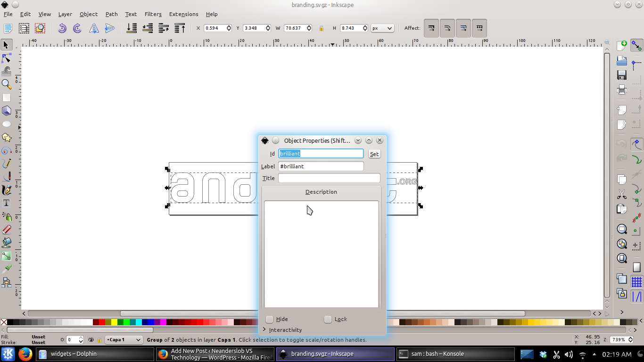Open the px units dropdown
Viewport: 644px width, 362px height.
(382, 28)
